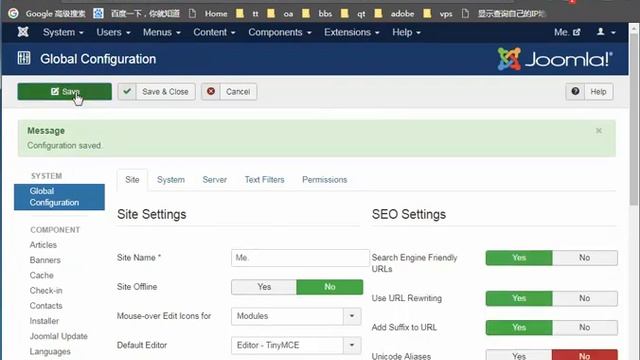Open the vps bookmark folder
The height and width of the screenshot is (360, 640).
438,13
